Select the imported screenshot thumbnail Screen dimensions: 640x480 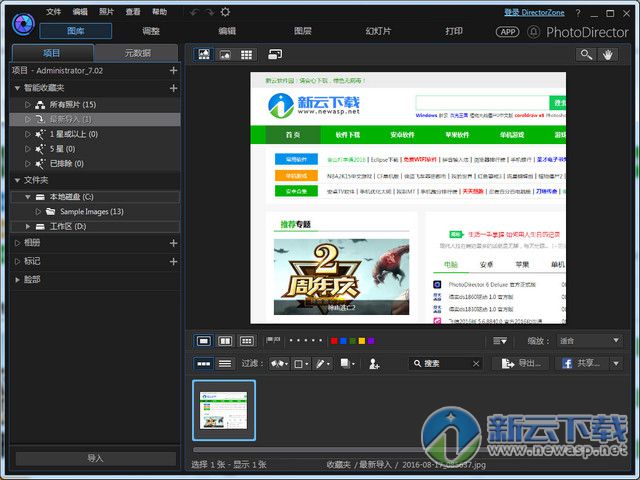pyautogui.click(x=224, y=410)
